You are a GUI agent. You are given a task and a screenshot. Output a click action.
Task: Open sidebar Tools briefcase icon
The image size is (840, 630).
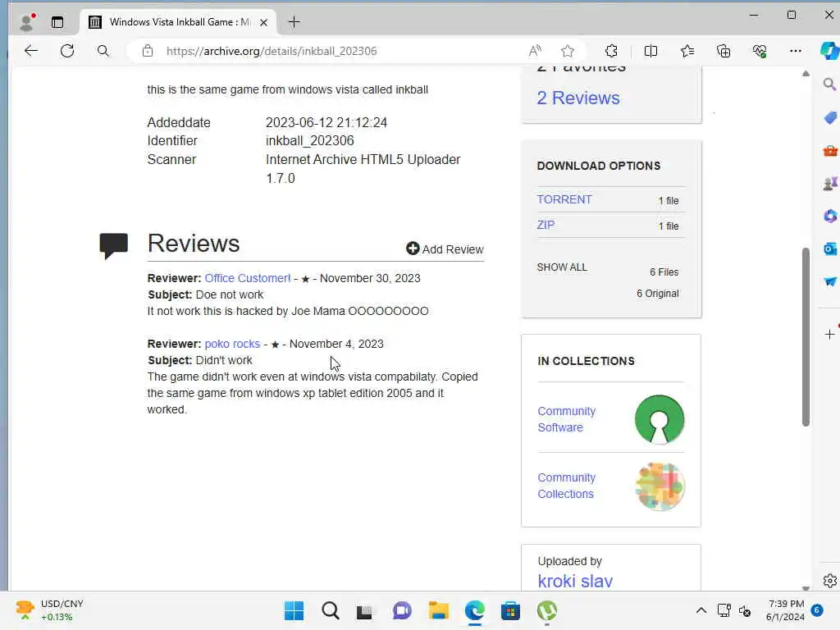830,151
